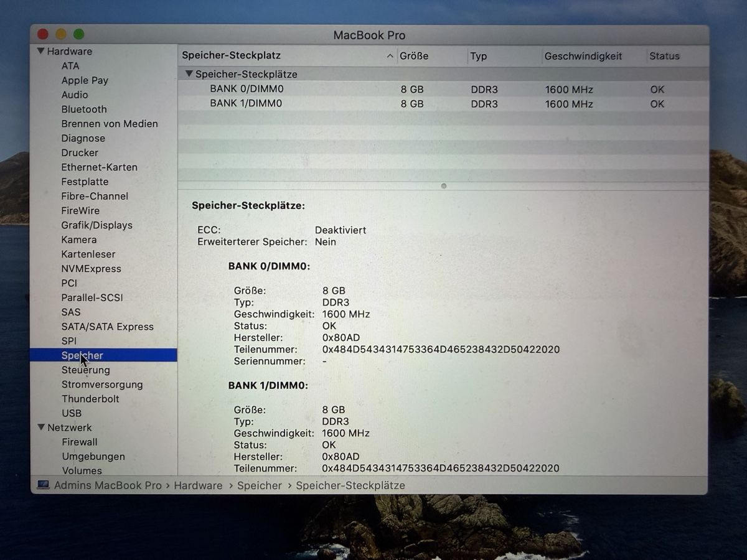The image size is (747, 560).
Task: Select Apple Pay in the sidebar
Action: (85, 80)
